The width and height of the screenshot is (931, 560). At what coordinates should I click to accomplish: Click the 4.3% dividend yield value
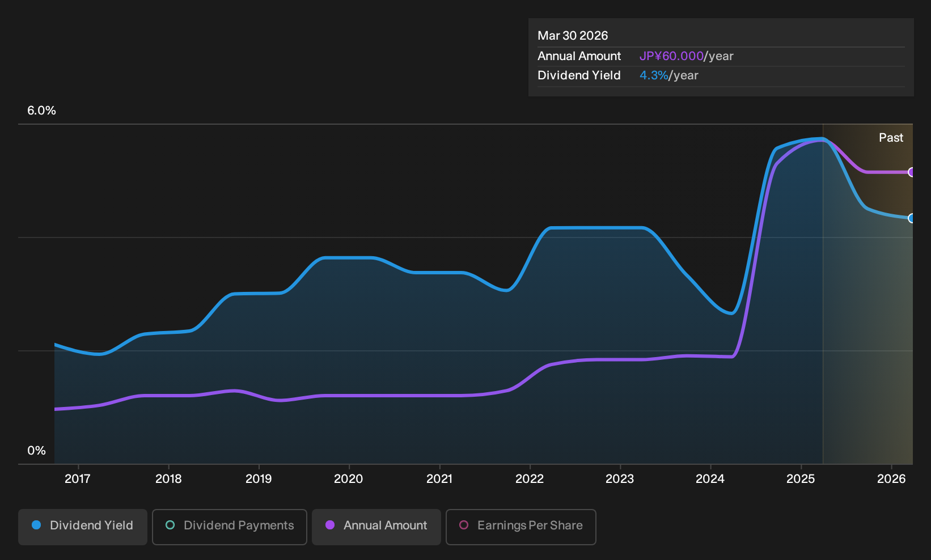tap(654, 75)
